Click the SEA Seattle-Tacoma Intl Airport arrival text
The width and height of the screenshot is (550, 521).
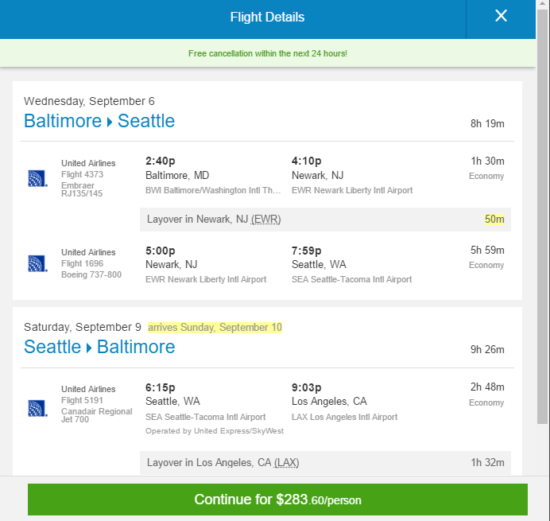[x=351, y=279]
